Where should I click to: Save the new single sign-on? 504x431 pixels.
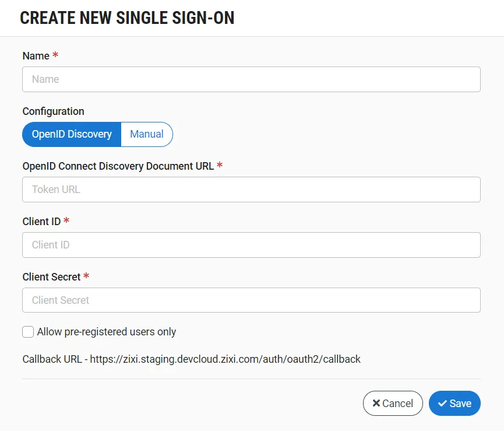pos(454,403)
